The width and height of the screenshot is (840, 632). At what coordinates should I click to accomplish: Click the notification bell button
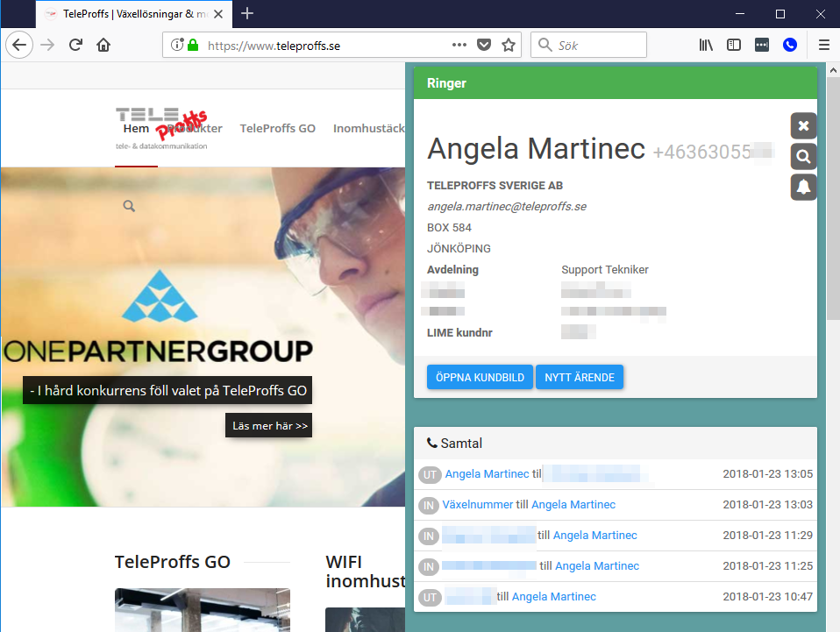click(x=803, y=187)
